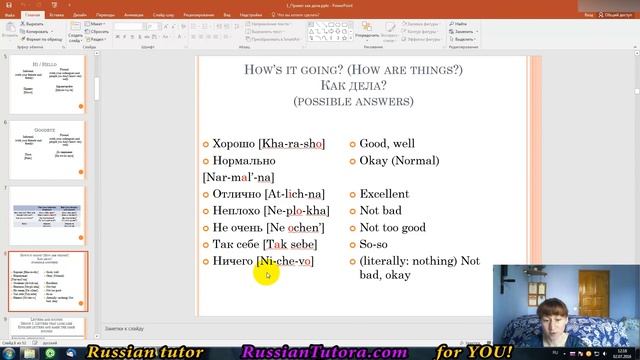The width and height of the screenshot is (640, 360).
Task: Open the Windows Start button
Action: [x=9, y=353]
